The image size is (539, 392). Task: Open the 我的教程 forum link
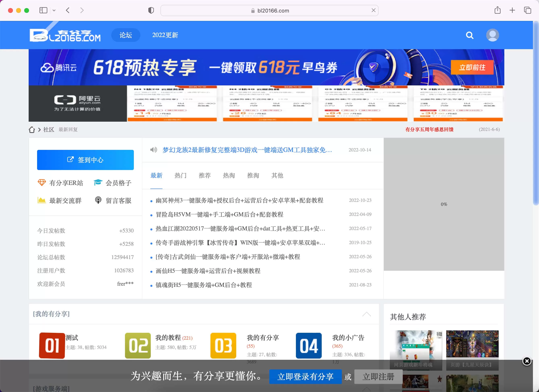click(x=168, y=338)
